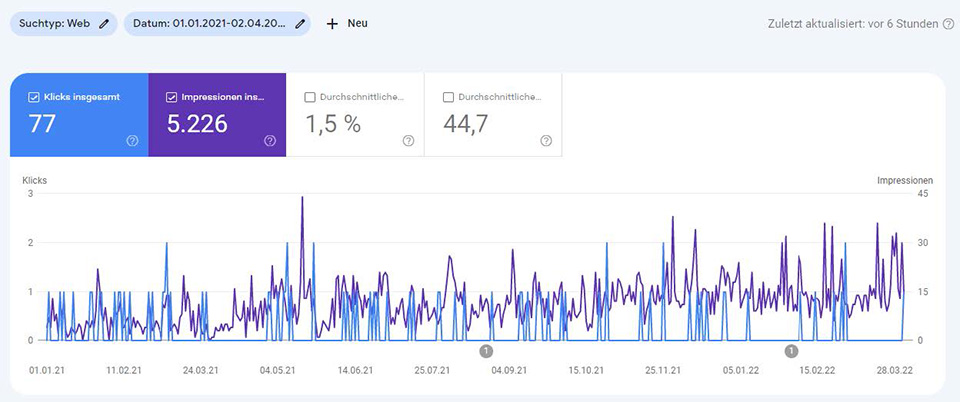Click the 01.01.21 date label
960x402 pixels.
pos(47,370)
